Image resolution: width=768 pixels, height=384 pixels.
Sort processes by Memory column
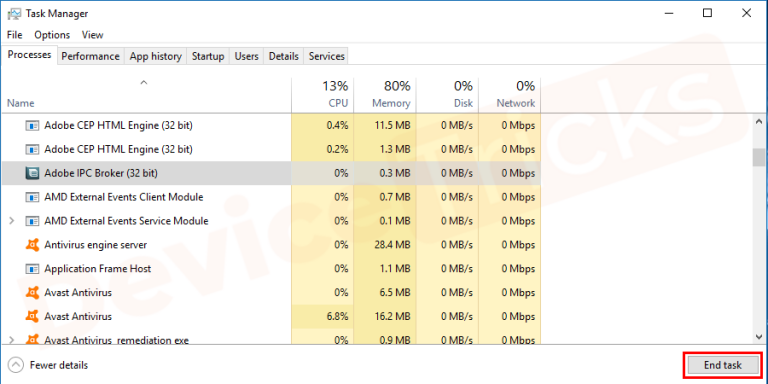(x=385, y=94)
